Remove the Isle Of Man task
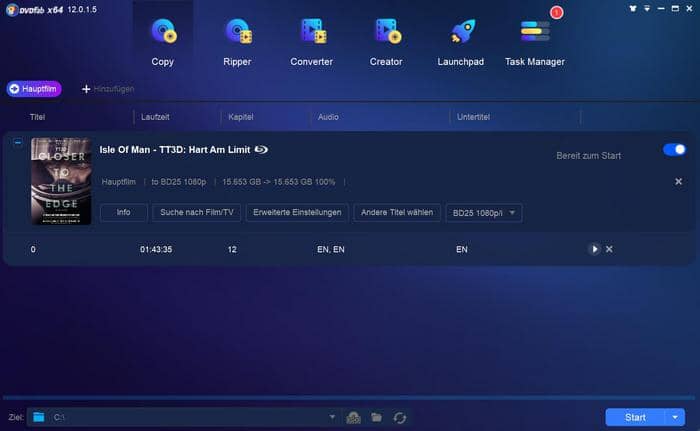This screenshot has width=700, height=431. 678,181
